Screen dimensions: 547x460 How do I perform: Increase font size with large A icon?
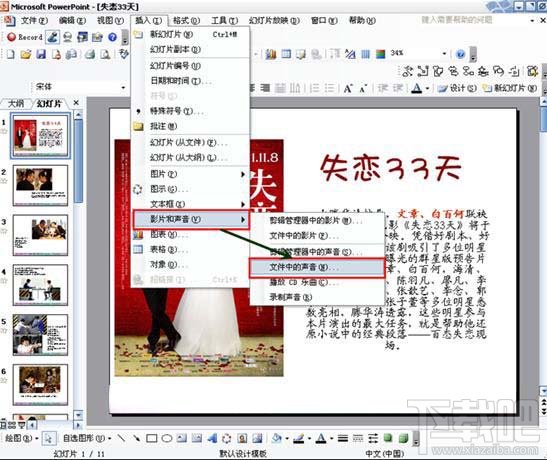coord(347,89)
